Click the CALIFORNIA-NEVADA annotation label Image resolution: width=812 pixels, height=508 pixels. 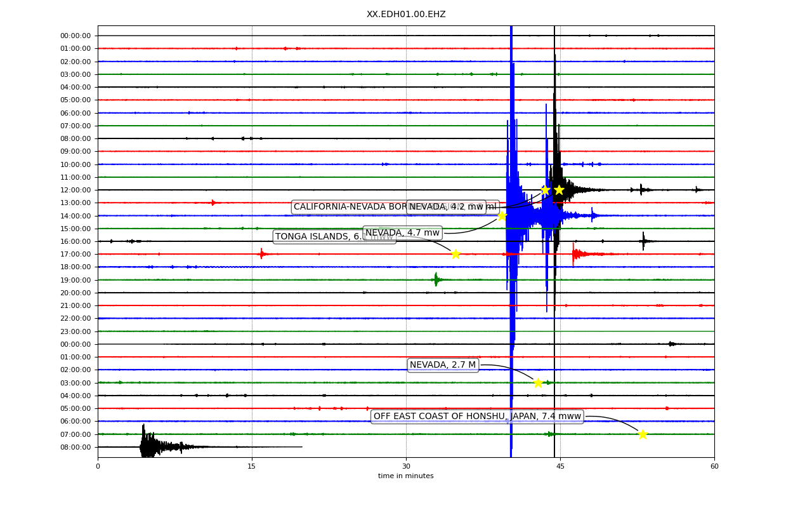(x=349, y=207)
